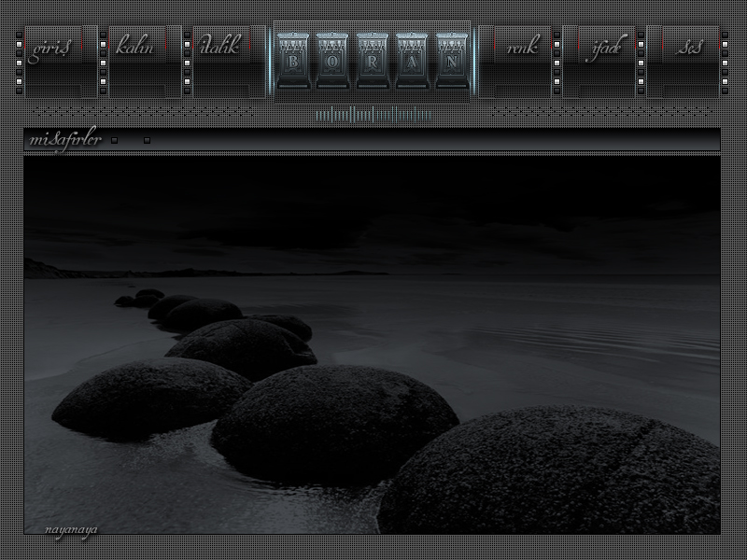Click the B letter tile
Screen dimensions: 747x560
pyautogui.click(x=292, y=61)
